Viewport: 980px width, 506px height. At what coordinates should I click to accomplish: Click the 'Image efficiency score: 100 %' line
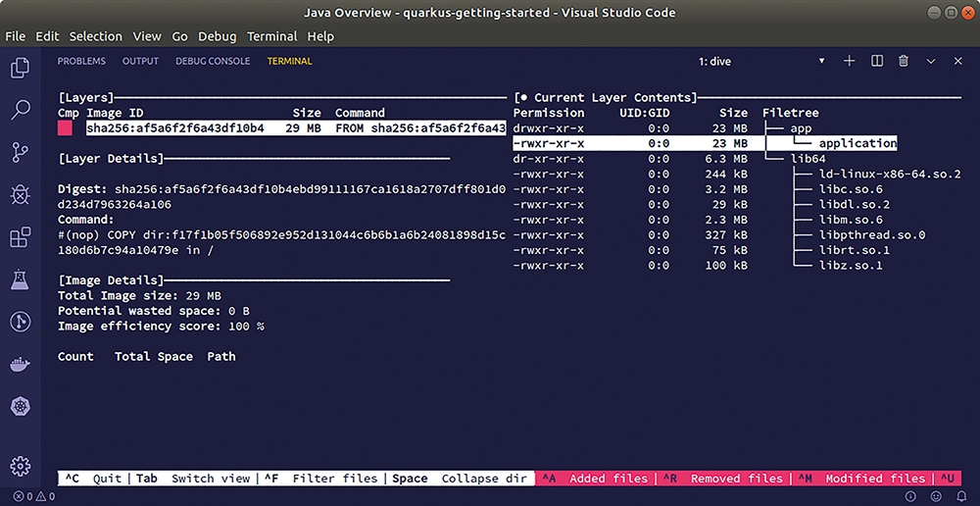coord(161,326)
